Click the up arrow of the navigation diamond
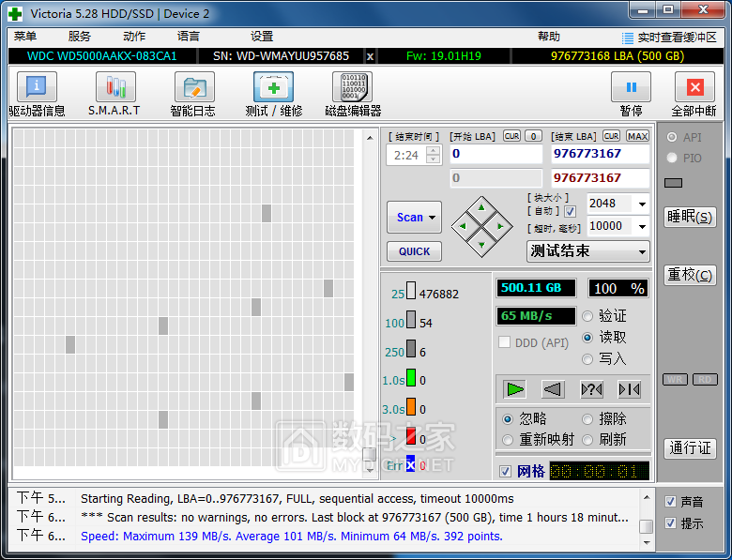Screen dimensions: 732x560 point(481,207)
